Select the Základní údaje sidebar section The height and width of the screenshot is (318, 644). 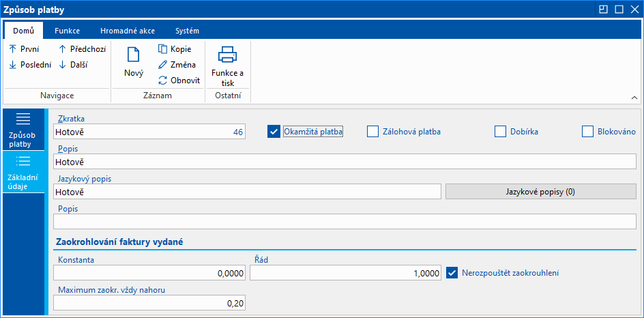pyautogui.click(x=23, y=172)
